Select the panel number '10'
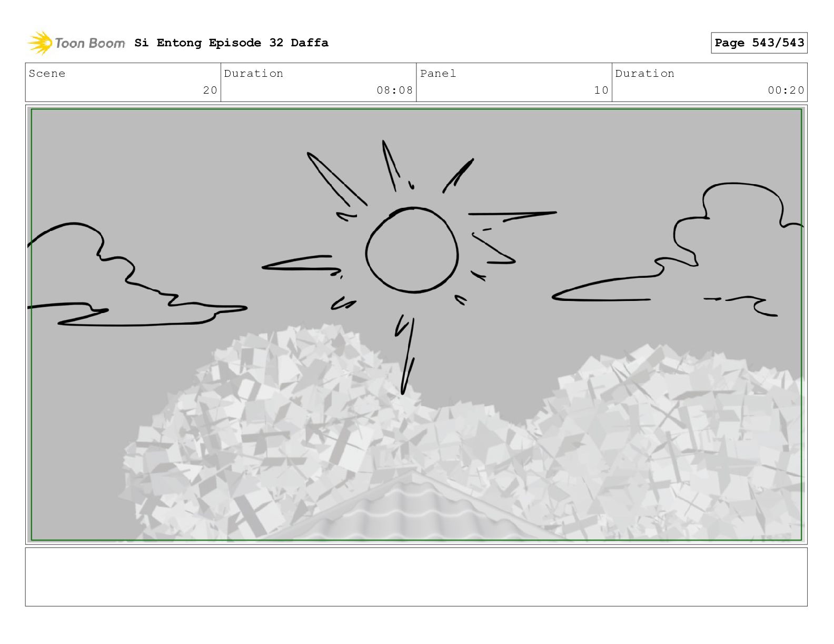The image size is (834, 644). pyautogui.click(x=601, y=90)
